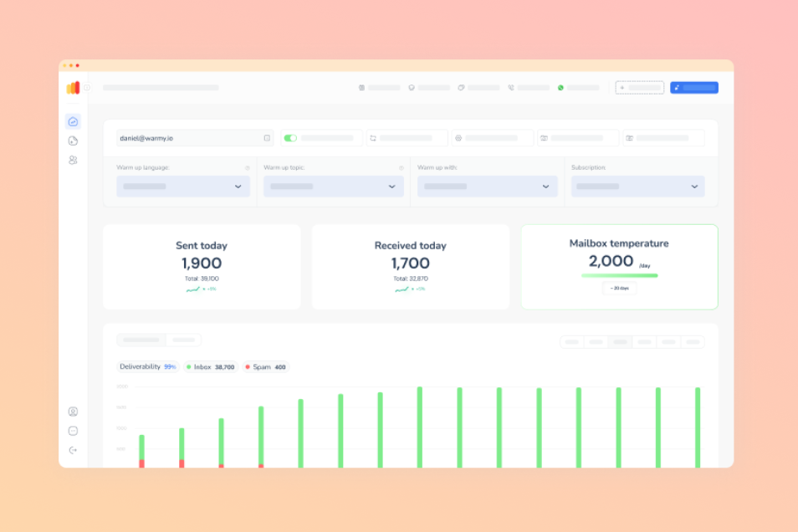Toggle the Inbox 38,700 legend chip
The height and width of the screenshot is (532, 798).
tap(210, 366)
